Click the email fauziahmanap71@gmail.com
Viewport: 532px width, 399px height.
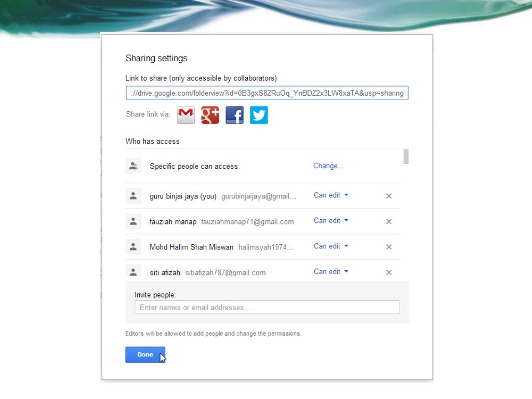coord(247,222)
